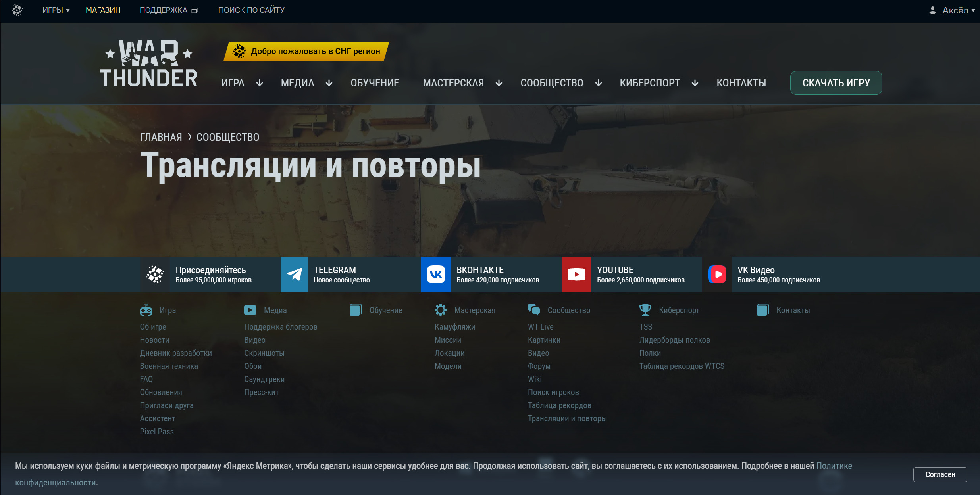Click the СКАЧАТЬ ИГРУ button

pyautogui.click(x=836, y=83)
